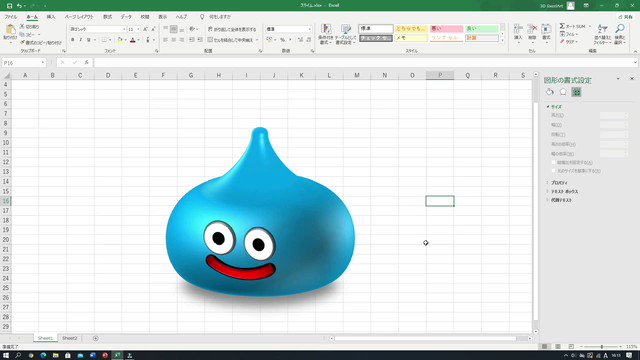
Task: Click the formula bar input field
Action: pyautogui.click(x=364, y=63)
